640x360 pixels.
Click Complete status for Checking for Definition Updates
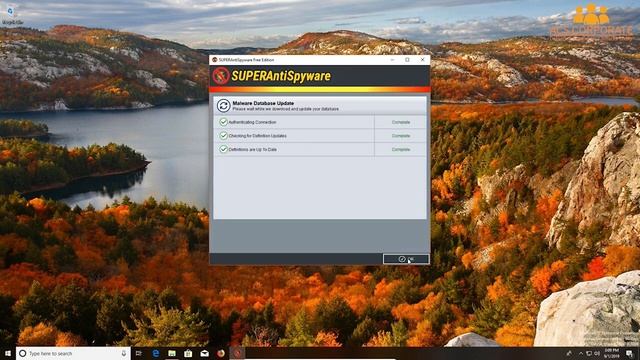pyautogui.click(x=401, y=136)
